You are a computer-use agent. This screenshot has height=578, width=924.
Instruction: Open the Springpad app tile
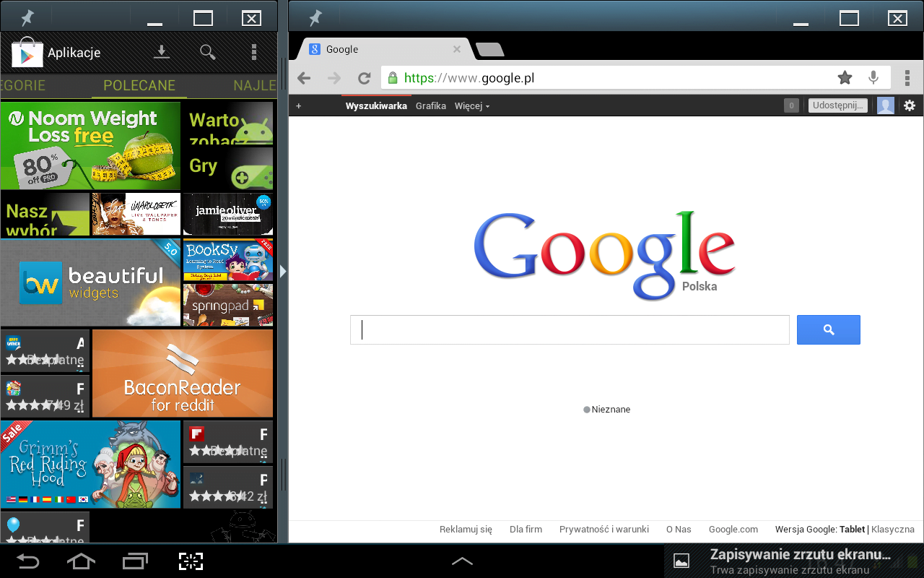(x=228, y=305)
